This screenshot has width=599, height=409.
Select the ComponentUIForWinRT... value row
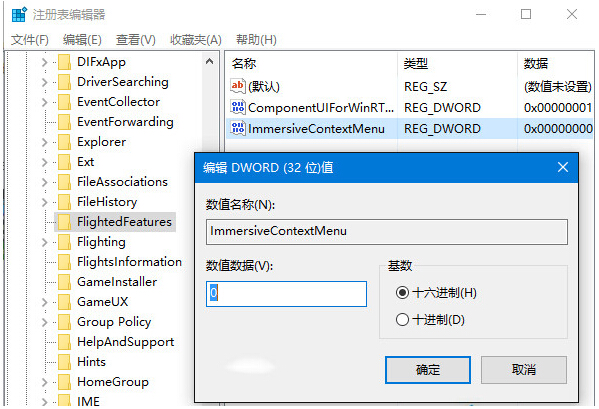point(410,108)
